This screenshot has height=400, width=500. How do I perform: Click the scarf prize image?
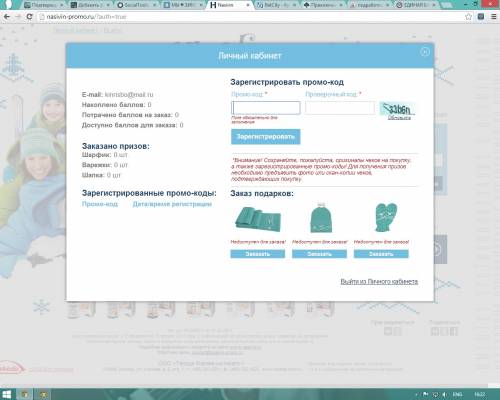(258, 219)
